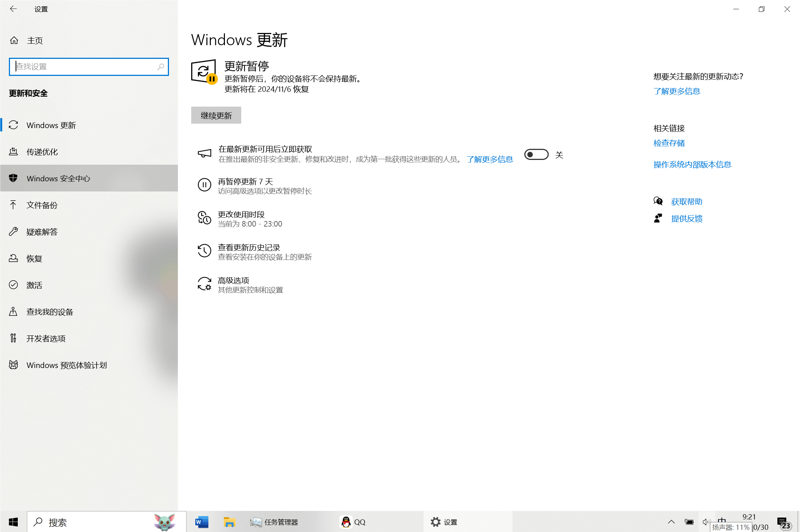Click the speaker volume tray icon

click(705, 522)
